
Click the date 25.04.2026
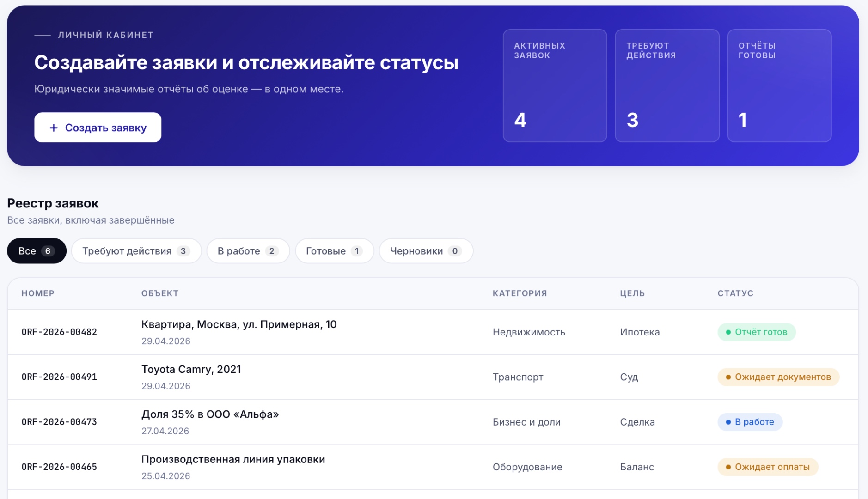coord(165,475)
